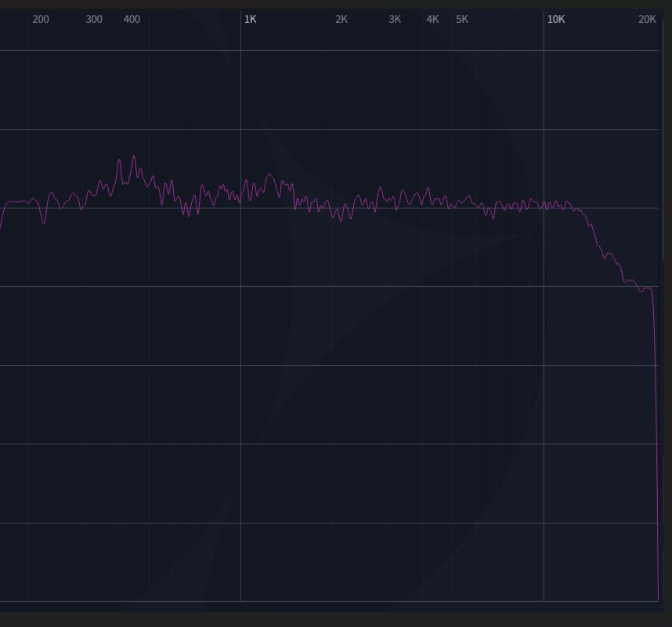
Task: Click the 20K frequency axis label
Action: coord(647,20)
